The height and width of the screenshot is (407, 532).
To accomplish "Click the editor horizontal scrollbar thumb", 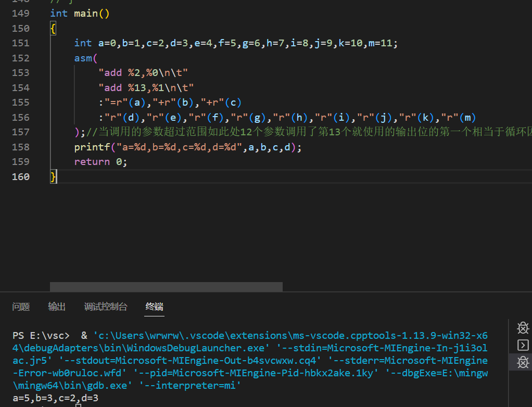I will coord(166,287).
